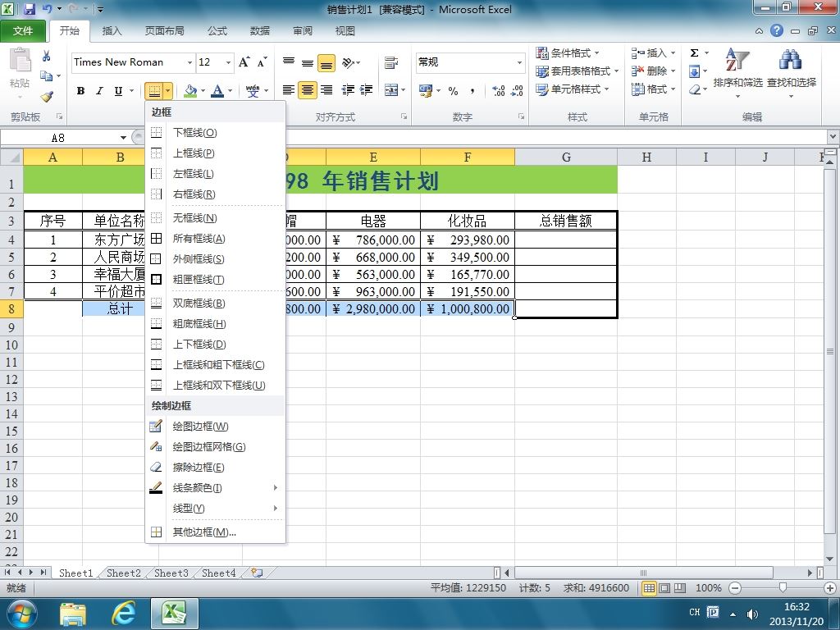
Task: Click the increase decimal icon
Action: pyautogui.click(x=498, y=90)
